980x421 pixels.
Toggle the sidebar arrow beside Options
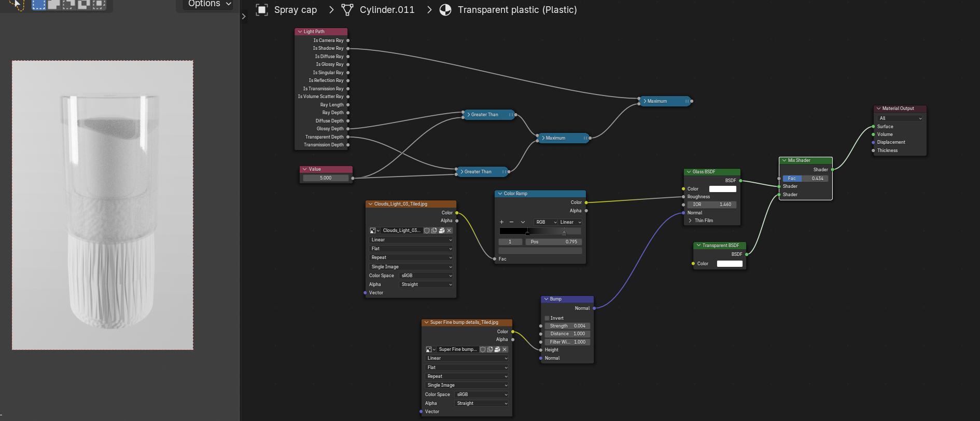[244, 16]
